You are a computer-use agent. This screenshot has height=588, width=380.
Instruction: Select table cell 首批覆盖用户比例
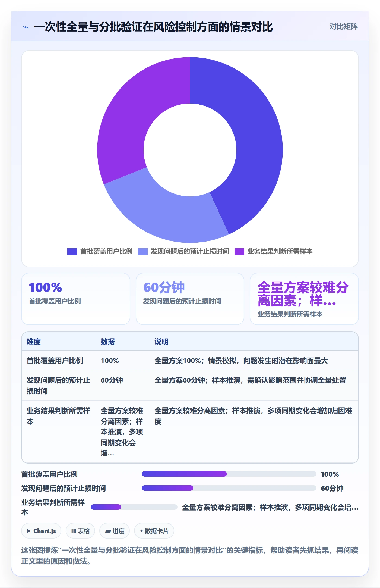point(55,361)
